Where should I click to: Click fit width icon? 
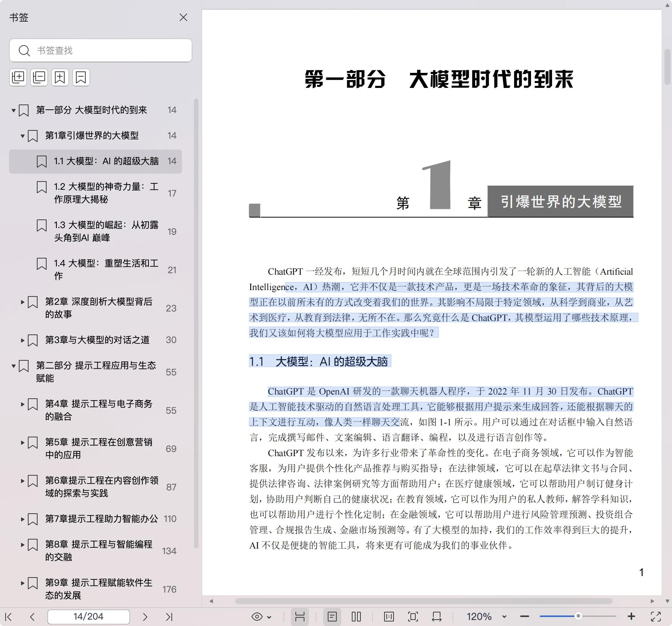coord(437,617)
